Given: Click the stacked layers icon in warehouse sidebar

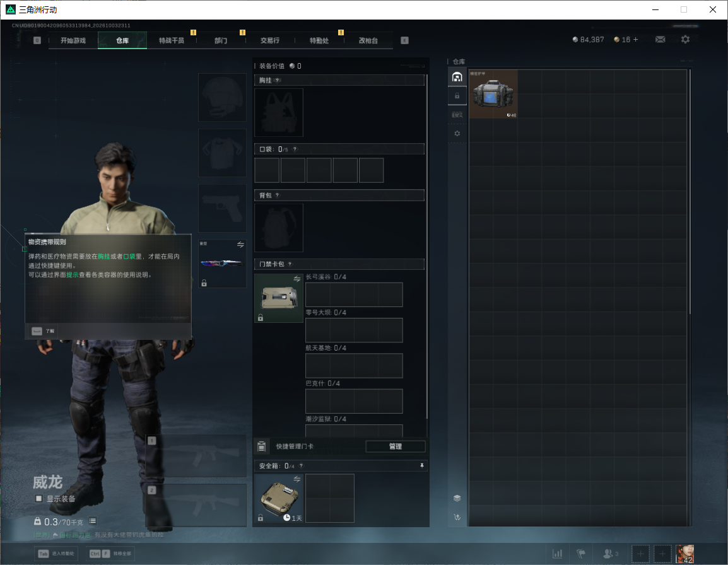Looking at the screenshot, I should click(457, 498).
